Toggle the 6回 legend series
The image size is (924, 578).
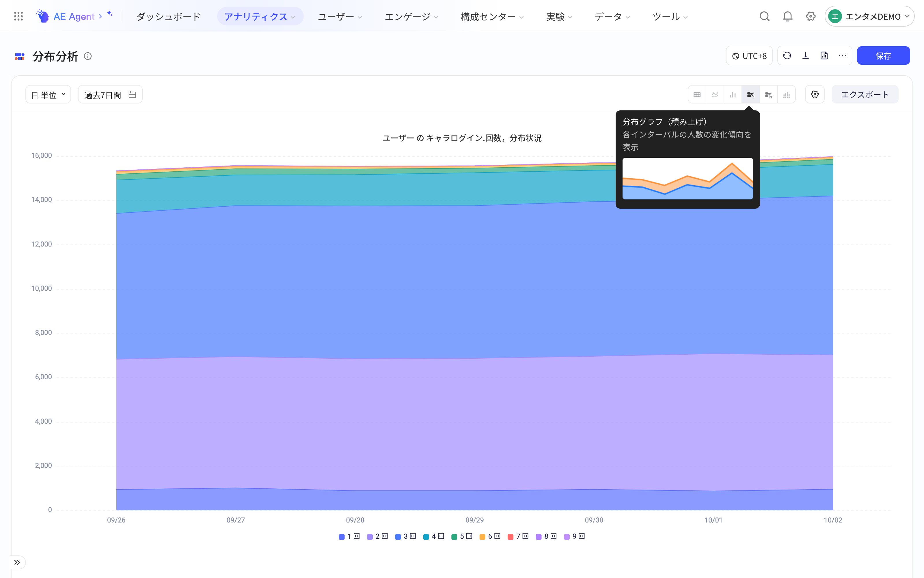[490, 536]
